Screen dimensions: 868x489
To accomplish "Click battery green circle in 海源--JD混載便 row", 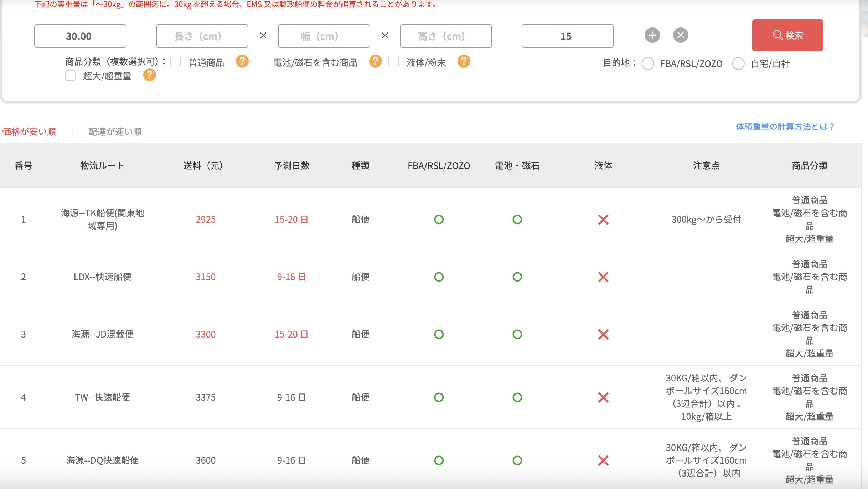I will point(517,334).
